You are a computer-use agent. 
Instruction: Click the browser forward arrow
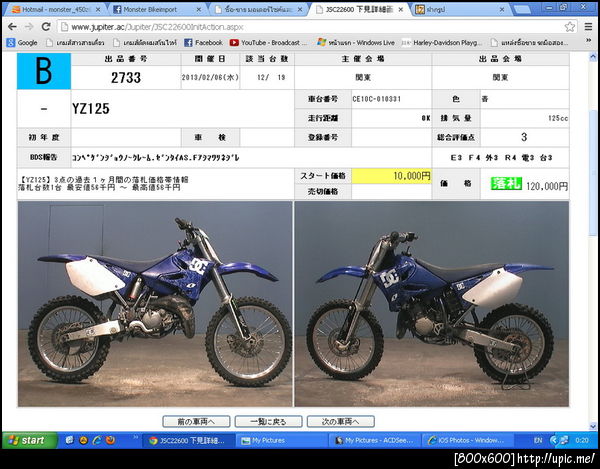[29, 26]
